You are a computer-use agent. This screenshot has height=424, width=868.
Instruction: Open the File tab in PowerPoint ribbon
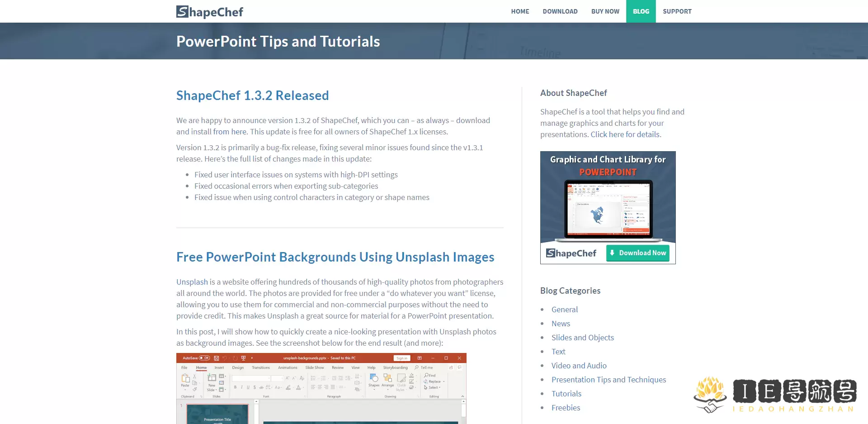click(184, 367)
